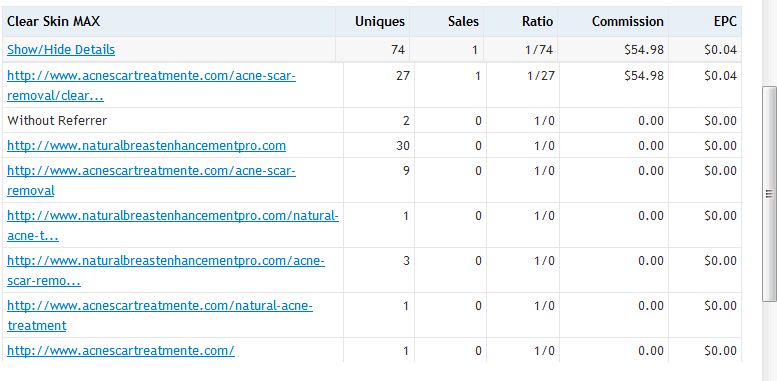Select the Without Referrer row label

57,120
